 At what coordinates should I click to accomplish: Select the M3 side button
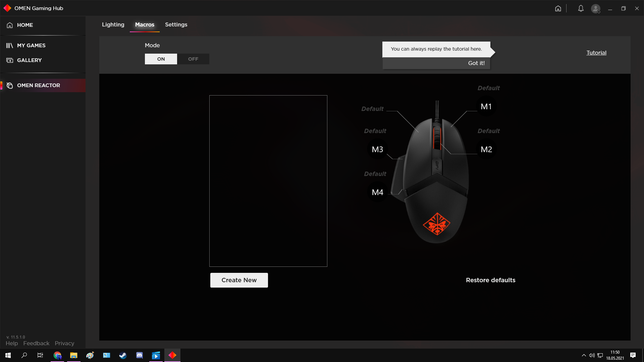(x=377, y=149)
